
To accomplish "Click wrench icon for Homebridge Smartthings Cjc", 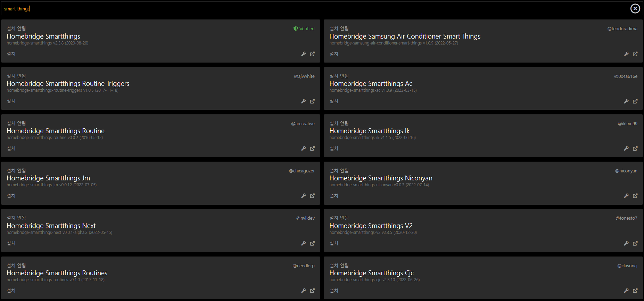I will [x=626, y=291].
